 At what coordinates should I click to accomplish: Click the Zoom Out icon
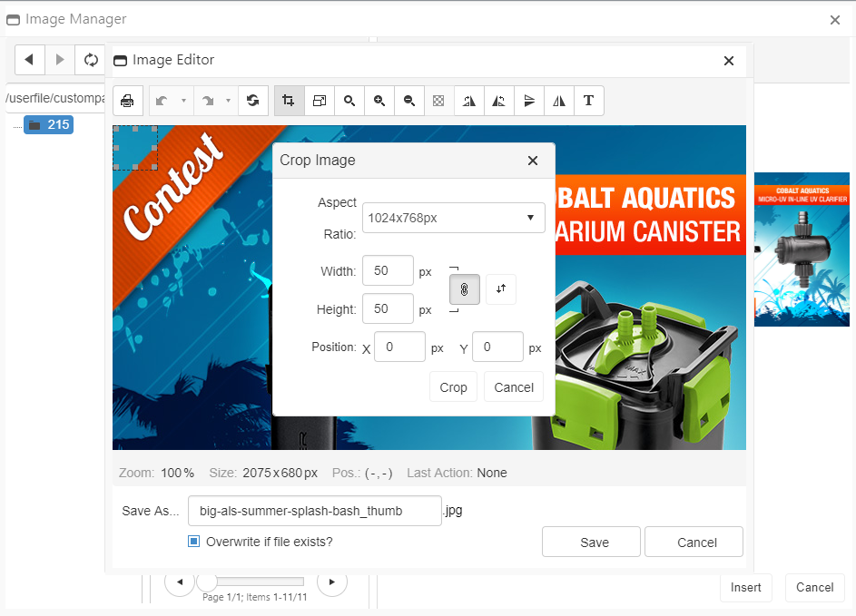point(409,101)
